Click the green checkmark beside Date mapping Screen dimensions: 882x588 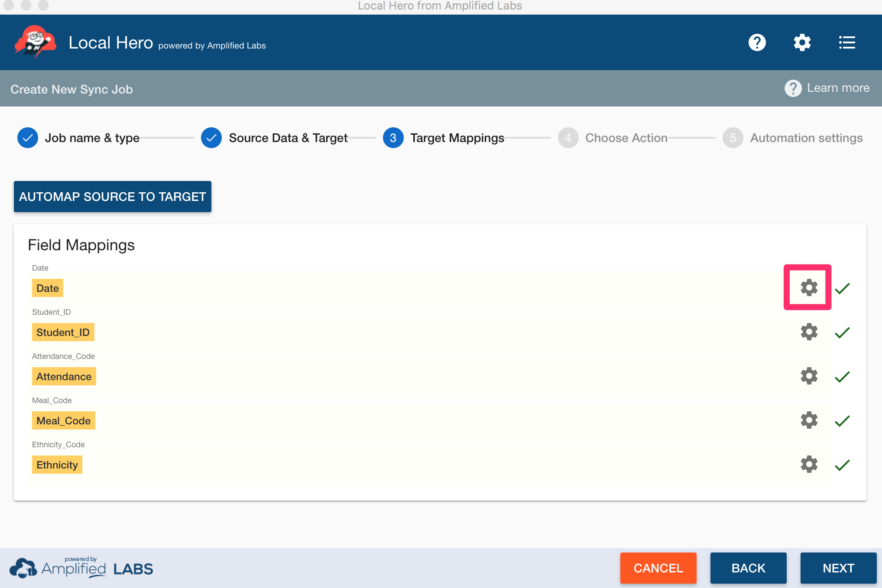coord(842,288)
